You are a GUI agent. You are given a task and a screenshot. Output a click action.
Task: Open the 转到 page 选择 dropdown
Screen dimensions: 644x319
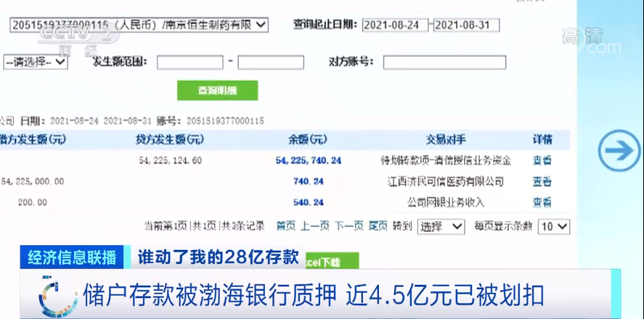pyautogui.click(x=441, y=226)
